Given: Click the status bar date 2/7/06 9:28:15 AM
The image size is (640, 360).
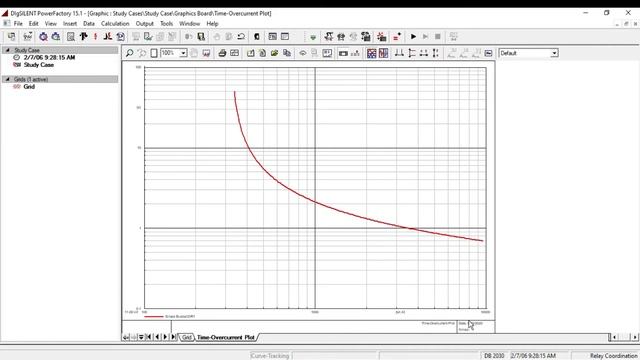Looking at the screenshot, I should [533, 356].
